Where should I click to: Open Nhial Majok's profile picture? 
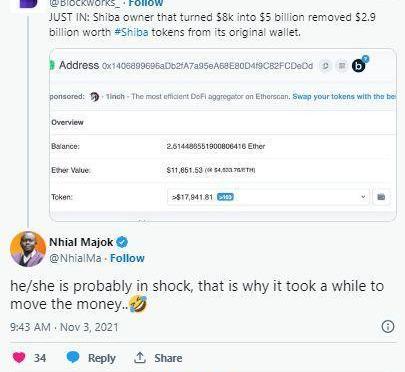tap(28, 249)
